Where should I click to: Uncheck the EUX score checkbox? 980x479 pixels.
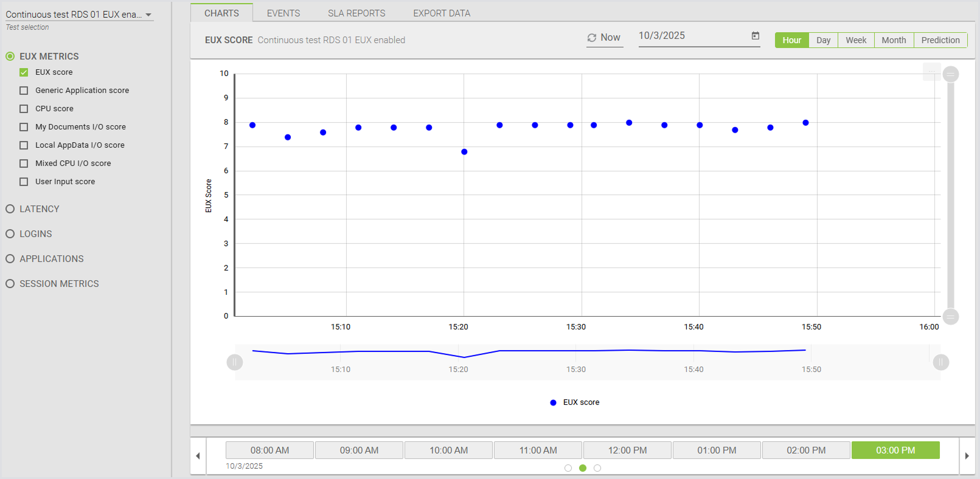coord(24,72)
